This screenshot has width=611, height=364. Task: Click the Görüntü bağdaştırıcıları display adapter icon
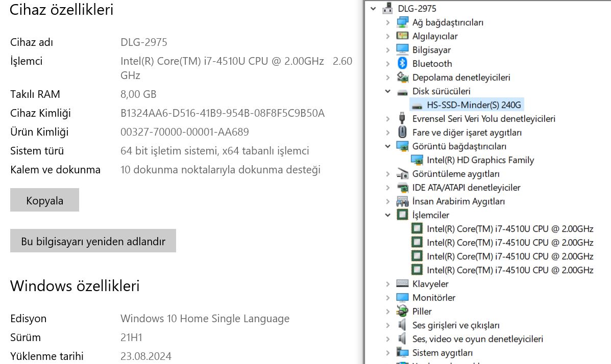[402, 146]
